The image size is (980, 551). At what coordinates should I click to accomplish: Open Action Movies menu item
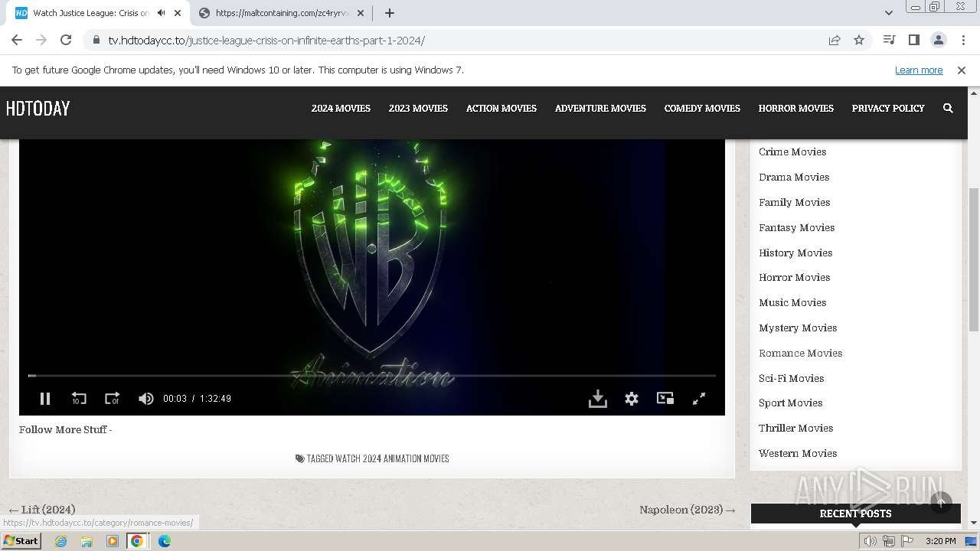pyautogui.click(x=501, y=108)
